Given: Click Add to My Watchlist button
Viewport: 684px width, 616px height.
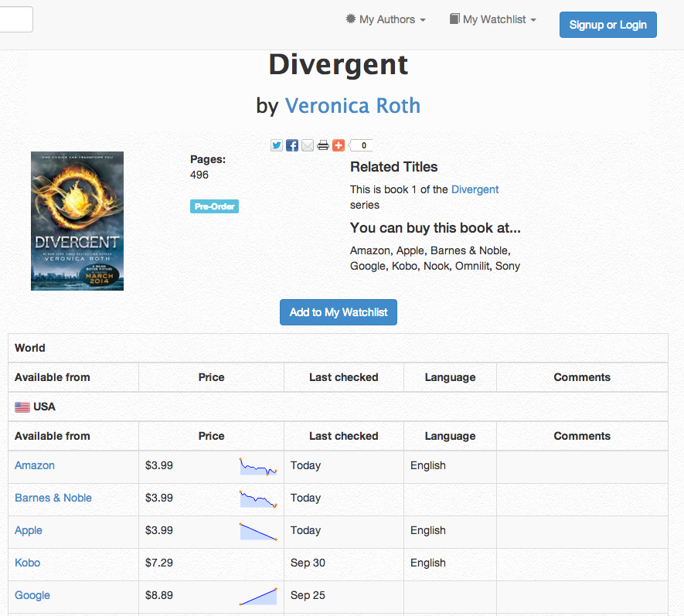Looking at the screenshot, I should coord(339,312).
